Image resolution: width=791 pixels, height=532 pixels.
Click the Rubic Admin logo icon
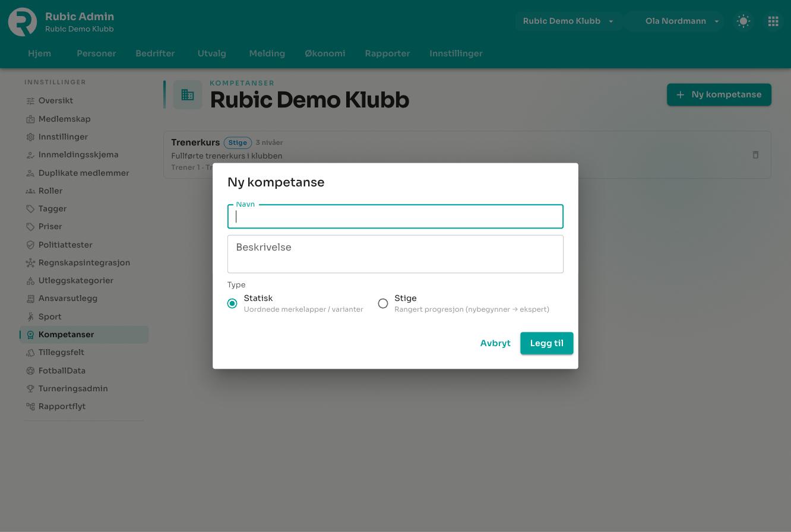(23, 22)
